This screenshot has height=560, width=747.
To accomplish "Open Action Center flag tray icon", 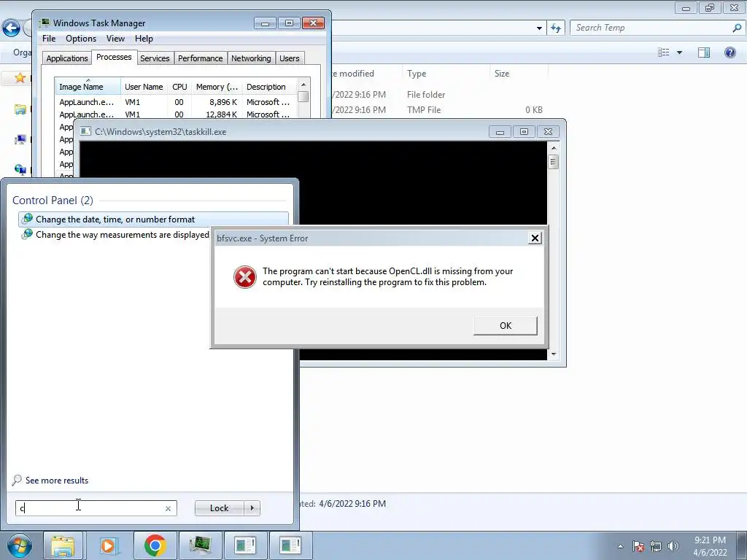I will pyautogui.click(x=638, y=546).
